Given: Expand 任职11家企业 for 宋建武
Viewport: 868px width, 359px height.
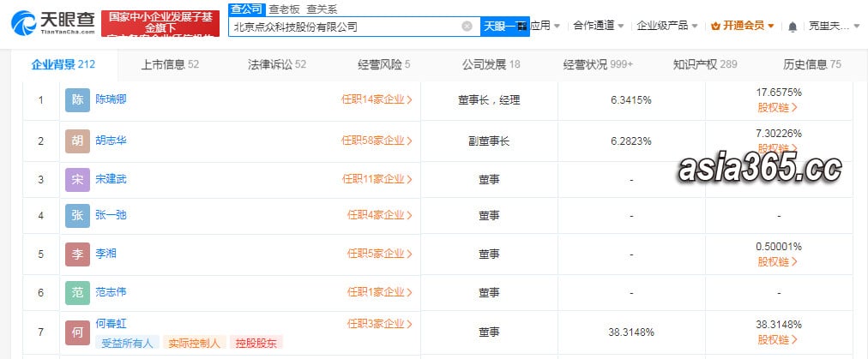Looking at the screenshot, I should 377,179.
